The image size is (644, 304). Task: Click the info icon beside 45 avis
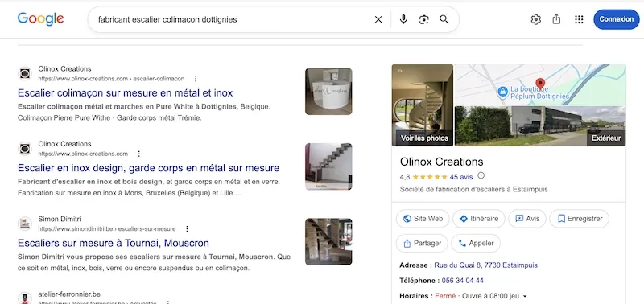(481, 175)
